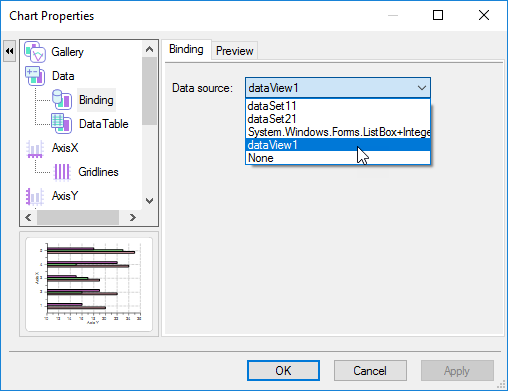Click the tree's horizontal scroll right arrow
Viewport: 508px width, 391px height.
pyautogui.click(x=133, y=218)
